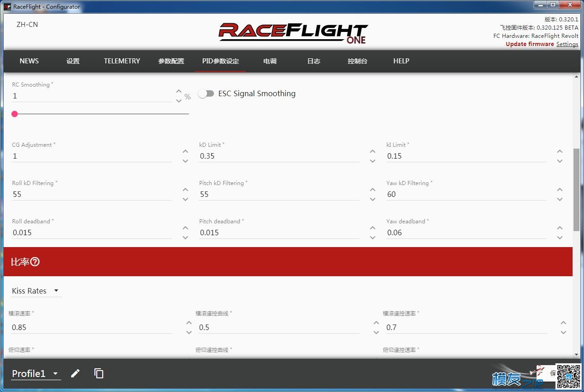Increase Yaw deadband value
The height and width of the screenshot is (392, 584).
click(x=560, y=228)
